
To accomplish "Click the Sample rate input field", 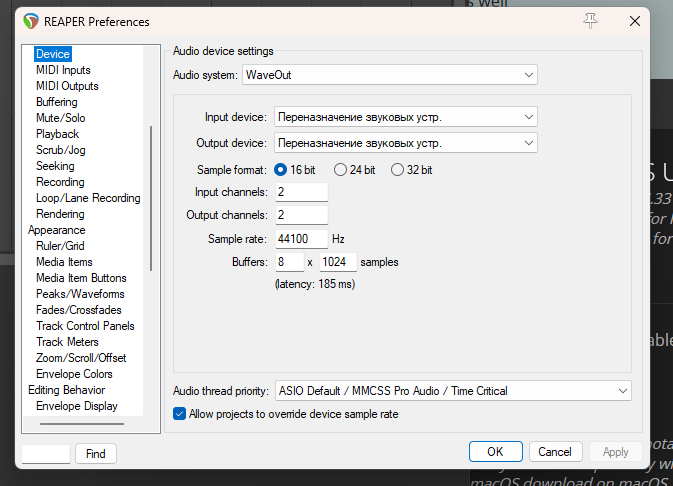I will click(x=301, y=239).
